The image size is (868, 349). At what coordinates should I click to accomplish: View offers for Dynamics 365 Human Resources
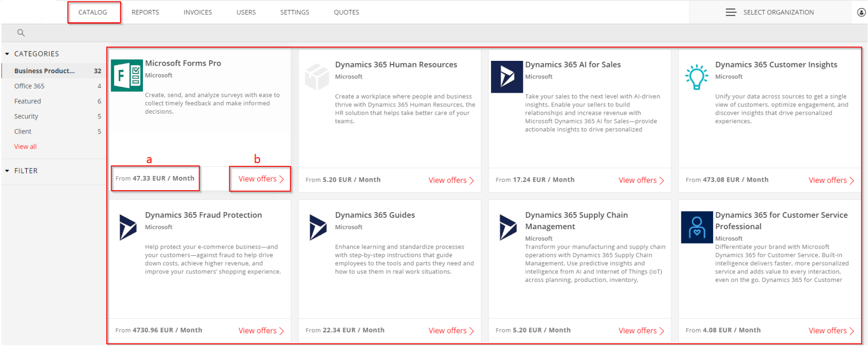tap(451, 180)
